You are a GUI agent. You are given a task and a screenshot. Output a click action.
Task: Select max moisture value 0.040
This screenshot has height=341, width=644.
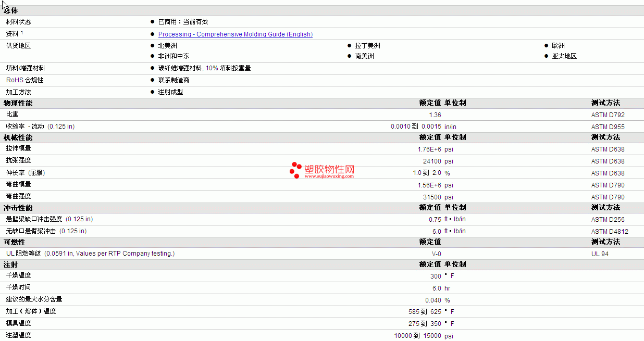tap(434, 300)
